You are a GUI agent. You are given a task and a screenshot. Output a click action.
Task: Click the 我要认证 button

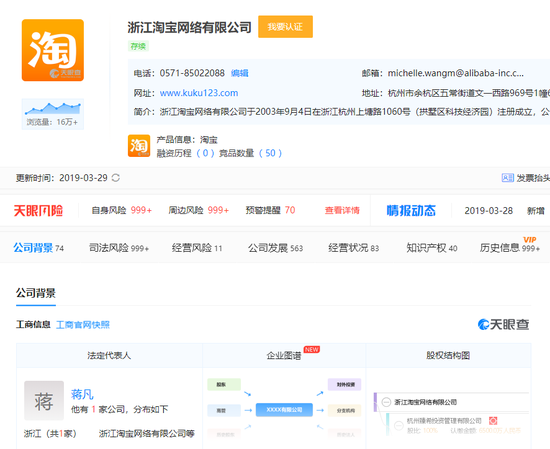pyautogui.click(x=285, y=27)
